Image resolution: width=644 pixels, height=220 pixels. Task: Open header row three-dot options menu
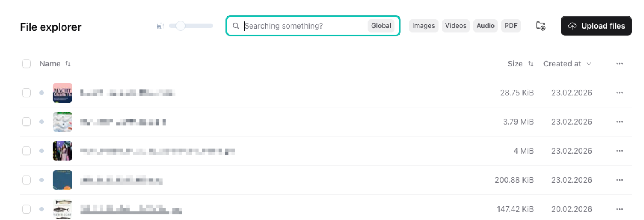619,64
